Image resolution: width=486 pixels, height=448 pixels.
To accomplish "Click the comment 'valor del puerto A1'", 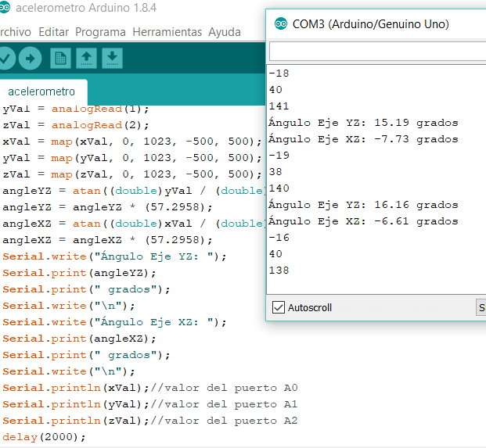I will click(x=231, y=404).
